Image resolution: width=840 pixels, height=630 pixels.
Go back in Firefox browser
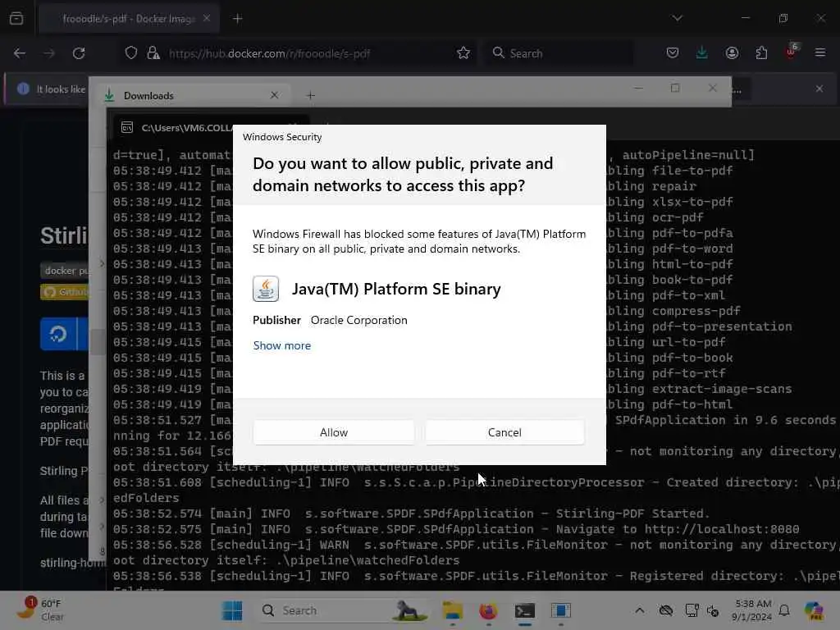(x=20, y=53)
